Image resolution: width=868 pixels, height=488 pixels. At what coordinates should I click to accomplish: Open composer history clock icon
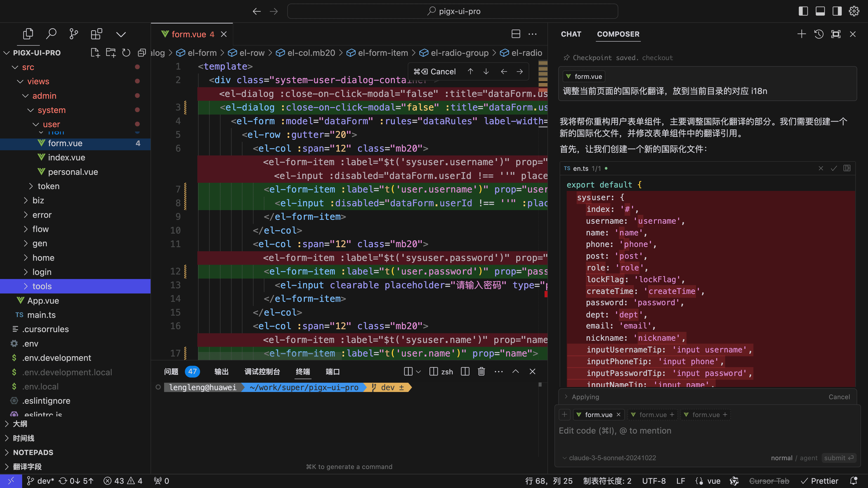[819, 34]
